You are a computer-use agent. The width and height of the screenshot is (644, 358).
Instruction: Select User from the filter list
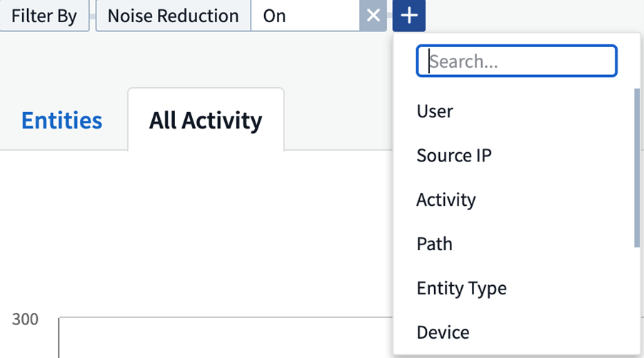(435, 111)
